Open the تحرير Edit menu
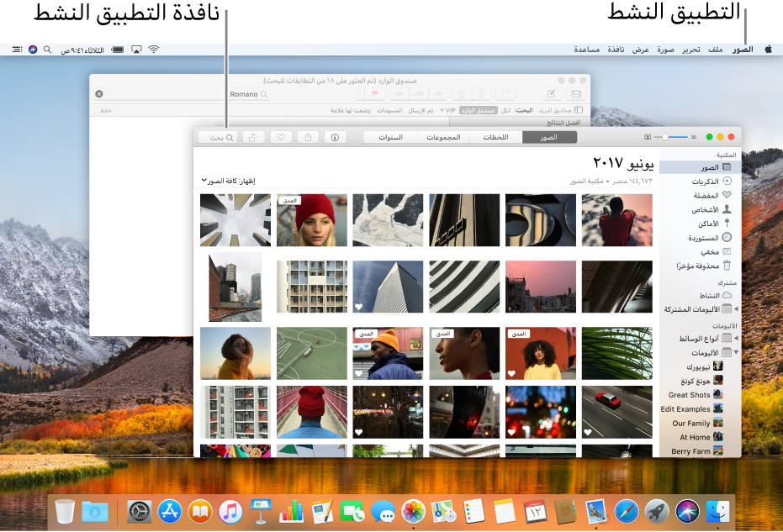 click(691, 50)
